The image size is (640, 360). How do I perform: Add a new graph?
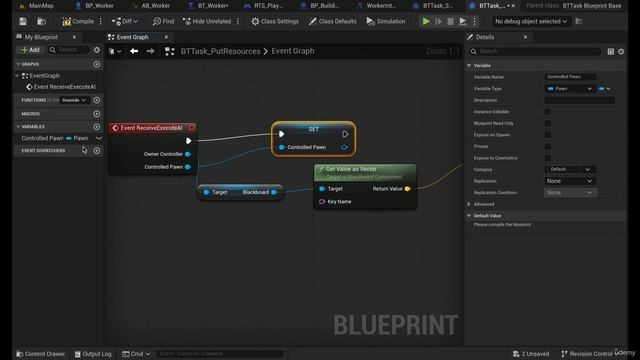click(x=97, y=64)
